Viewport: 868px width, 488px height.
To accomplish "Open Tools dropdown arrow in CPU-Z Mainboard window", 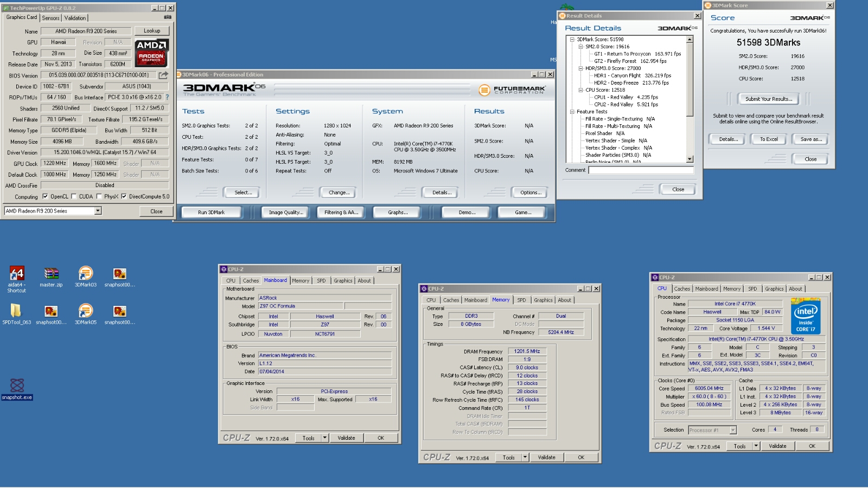I will 325,438.
